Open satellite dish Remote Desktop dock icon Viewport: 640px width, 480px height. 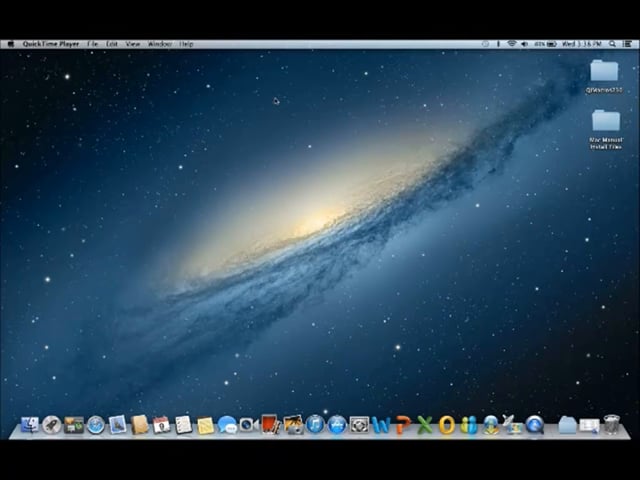pyautogui.click(x=512, y=424)
